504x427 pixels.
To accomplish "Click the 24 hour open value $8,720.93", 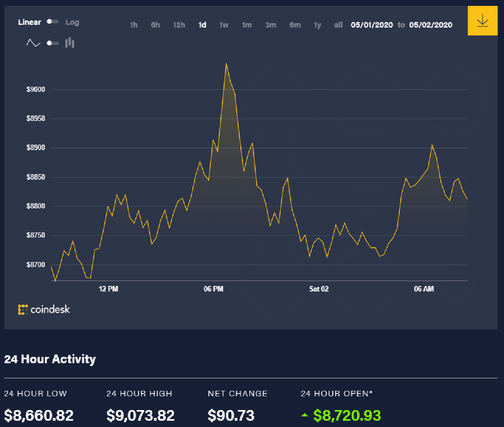I will (347, 416).
